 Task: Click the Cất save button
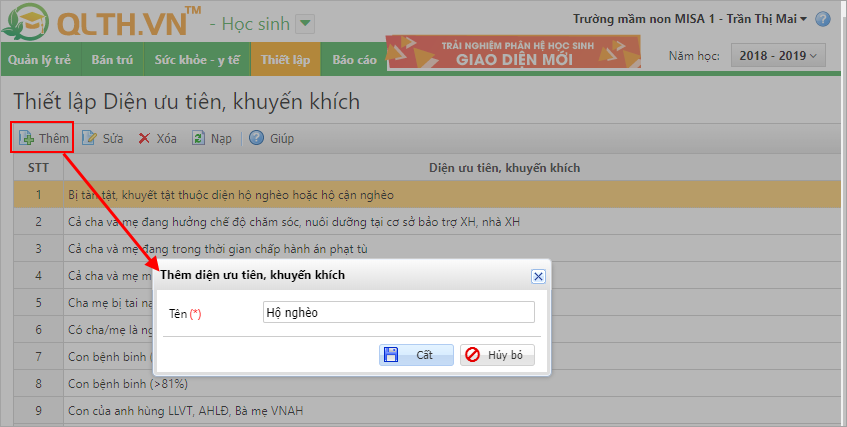point(416,355)
